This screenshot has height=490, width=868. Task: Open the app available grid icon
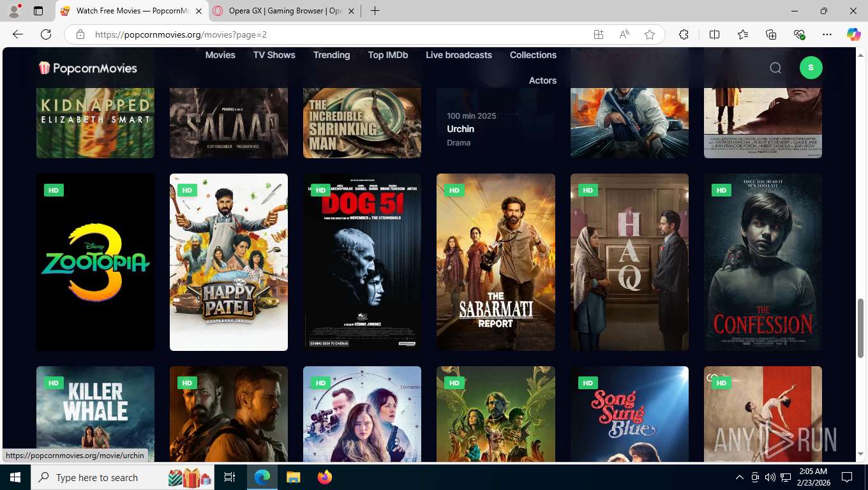click(599, 34)
